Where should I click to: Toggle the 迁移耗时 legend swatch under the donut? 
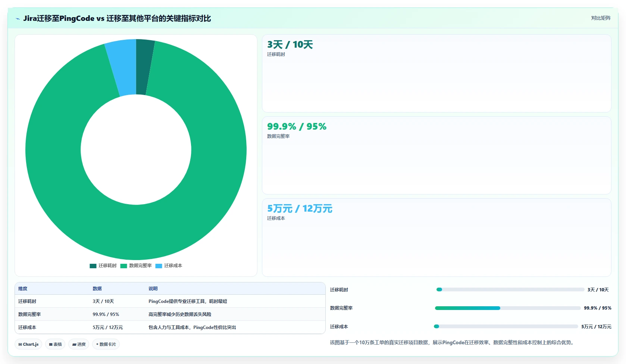click(93, 266)
